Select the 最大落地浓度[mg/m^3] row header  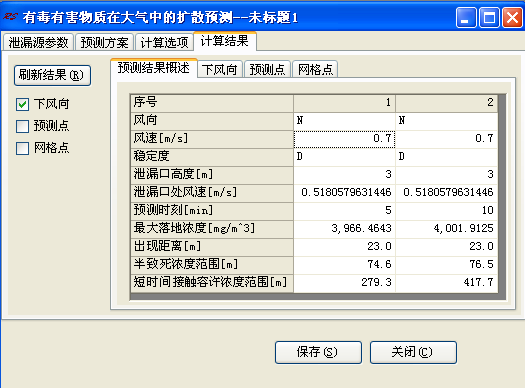[x=212, y=229]
